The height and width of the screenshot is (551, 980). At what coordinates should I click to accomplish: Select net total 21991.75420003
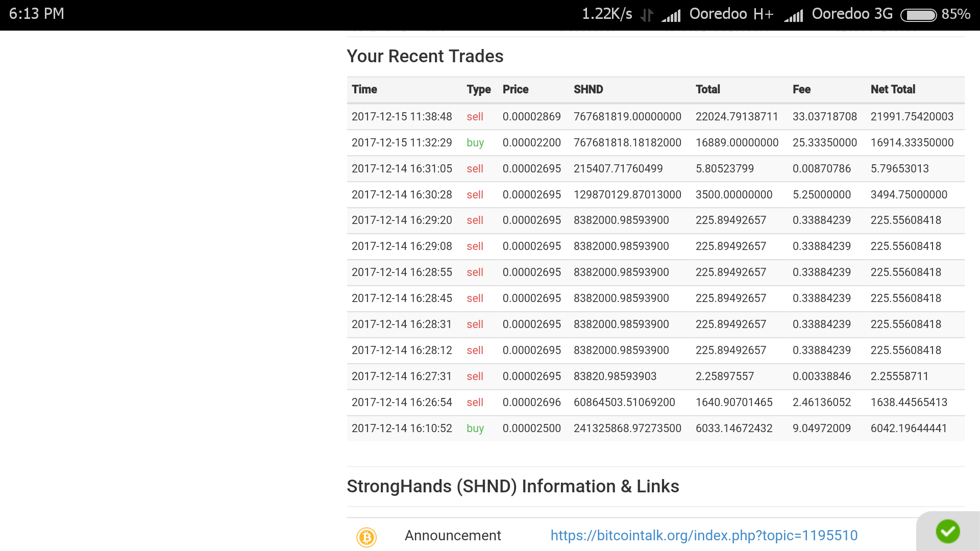pyautogui.click(x=912, y=116)
